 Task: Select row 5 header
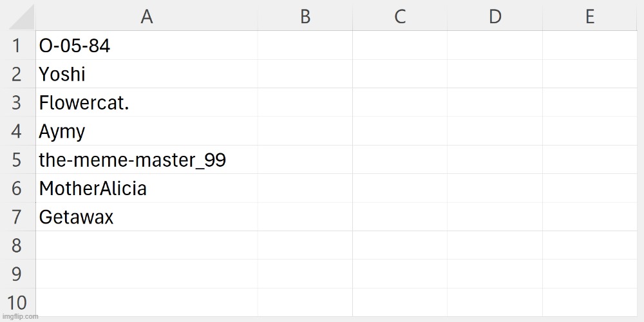coord(17,160)
